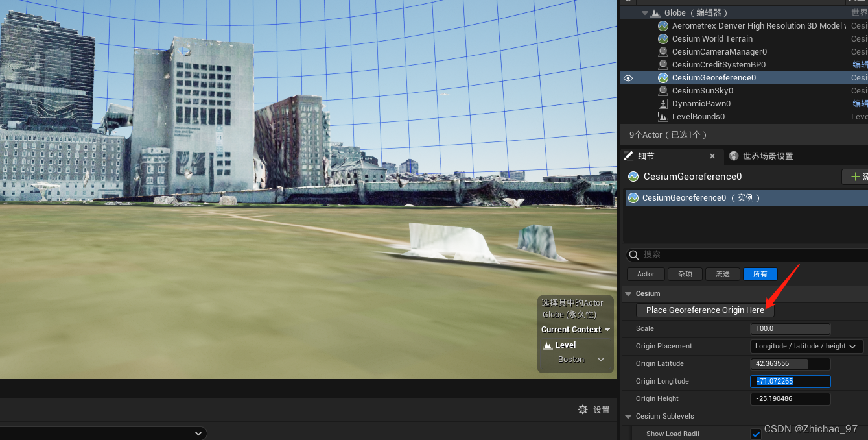The height and width of the screenshot is (440, 868).
Task: Click Place Georeference Origin Here button
Action: click(705, 310)
